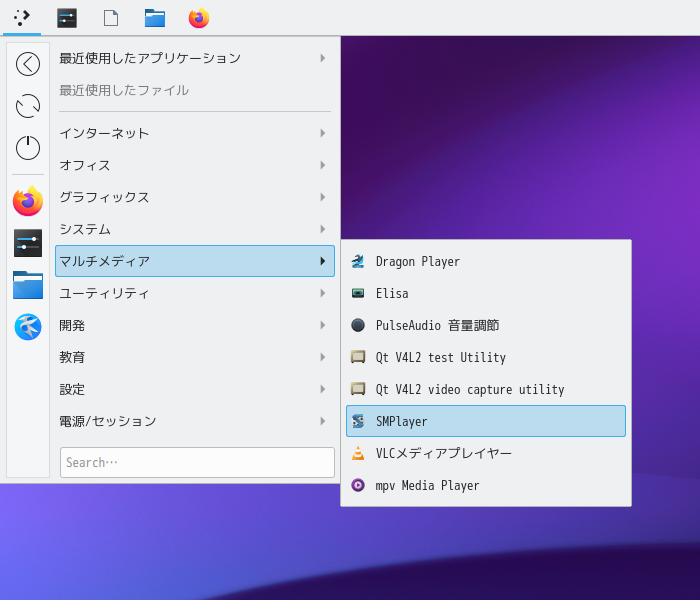Open the 設定 category
This screenshot has width=700, height=600.
(x=195, y=389)
